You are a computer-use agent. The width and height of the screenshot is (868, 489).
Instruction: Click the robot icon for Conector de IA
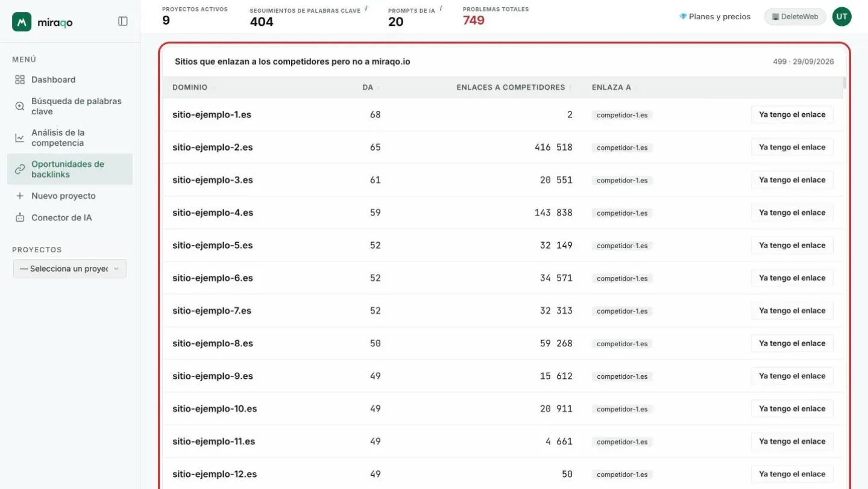click(20, 217)
